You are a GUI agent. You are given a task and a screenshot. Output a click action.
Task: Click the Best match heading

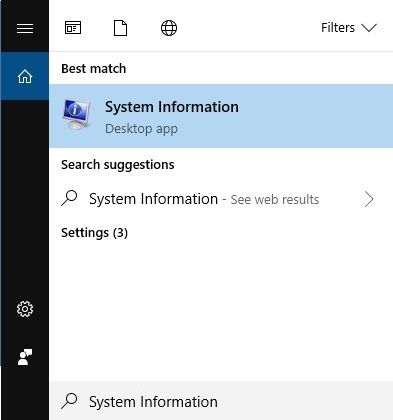tap(94, 69)
